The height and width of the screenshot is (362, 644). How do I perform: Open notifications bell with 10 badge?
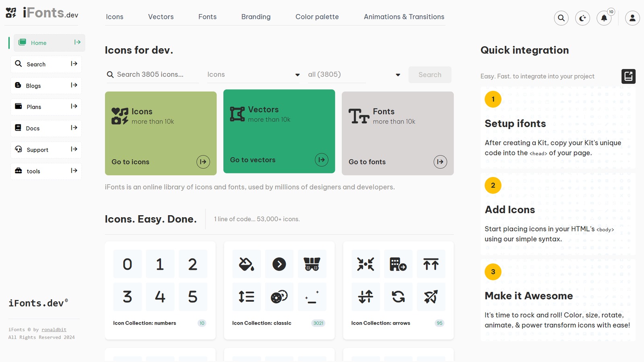604,18
